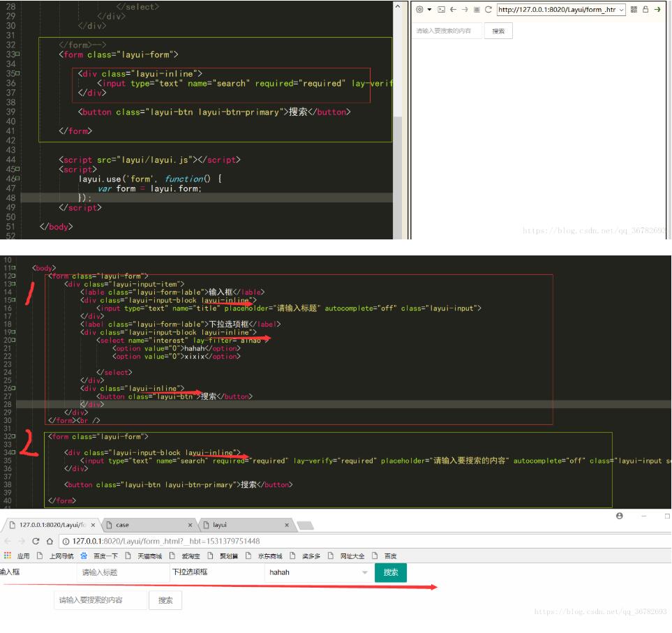Open the 应用 apps grid shortcut
Image resolution: width=672 pixels, height=633 pixels.
tap(17, 556)
